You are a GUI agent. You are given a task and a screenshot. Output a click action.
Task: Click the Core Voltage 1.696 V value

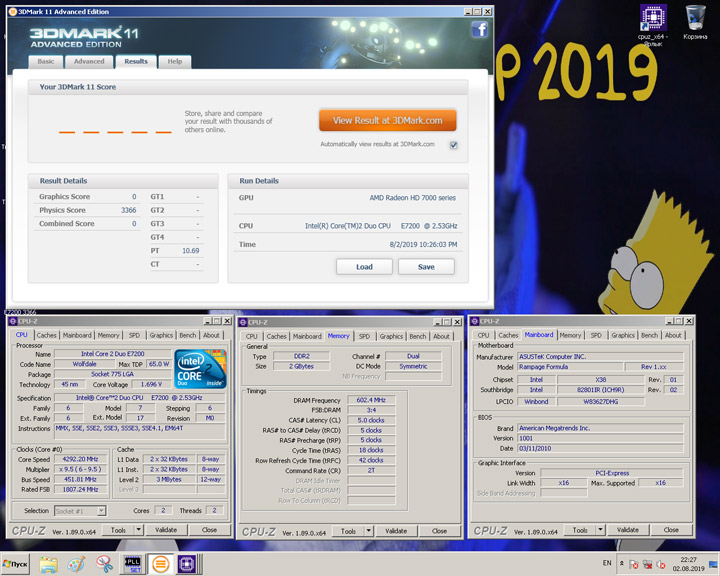coord(152,384)
